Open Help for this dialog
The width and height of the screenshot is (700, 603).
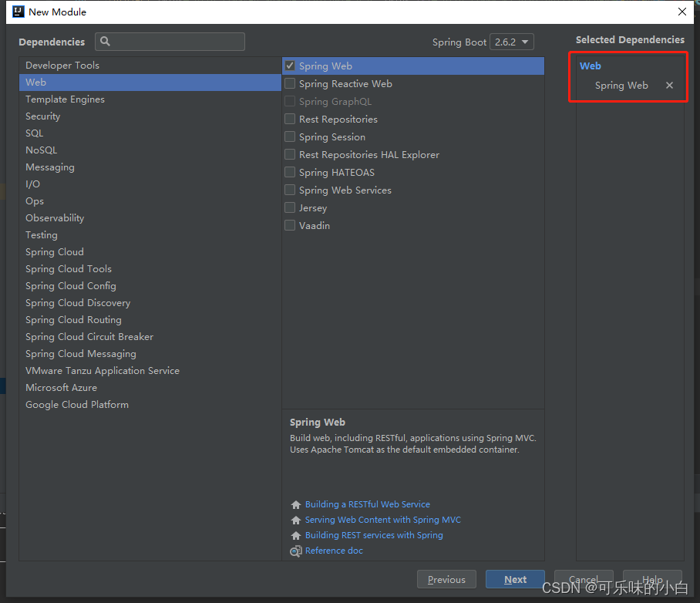652,579
